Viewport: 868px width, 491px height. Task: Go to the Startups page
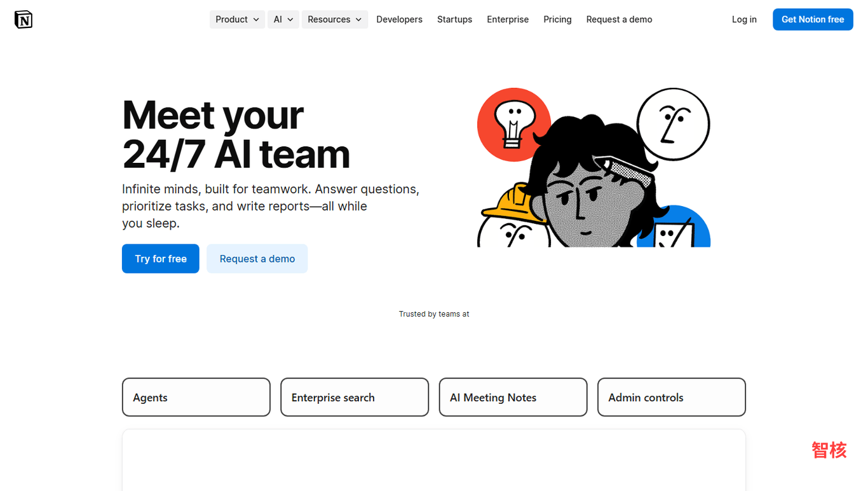coord(454,20)
